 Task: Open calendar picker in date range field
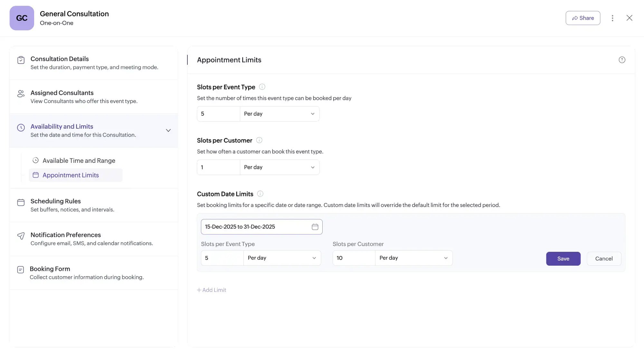pos(315,227)
